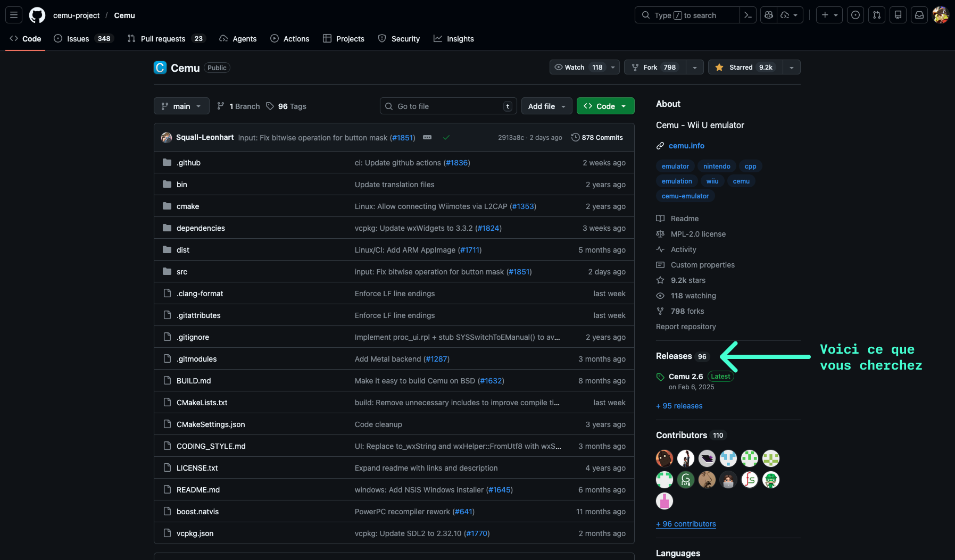Open Squall-Leonhart's contributor avatar

point(167,137)
